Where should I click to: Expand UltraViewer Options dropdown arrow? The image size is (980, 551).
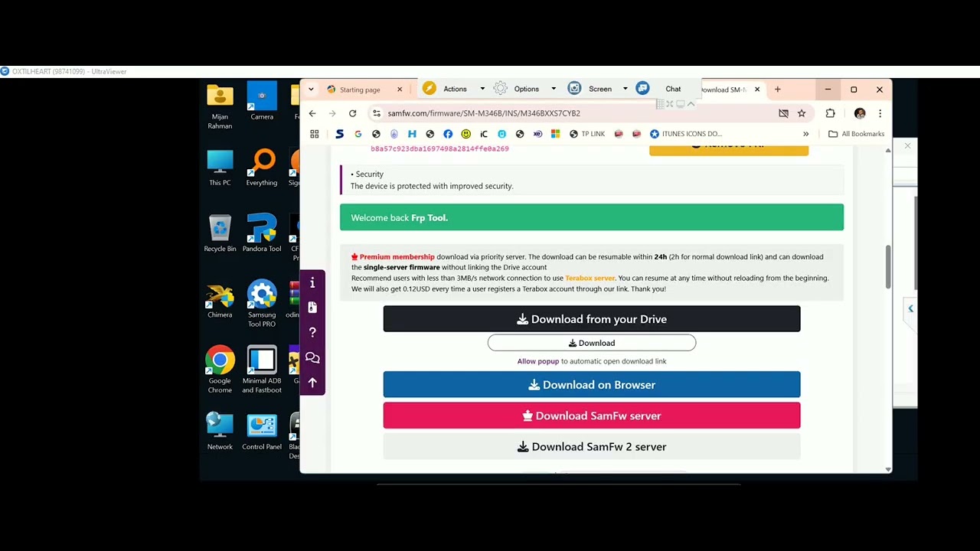554,89
